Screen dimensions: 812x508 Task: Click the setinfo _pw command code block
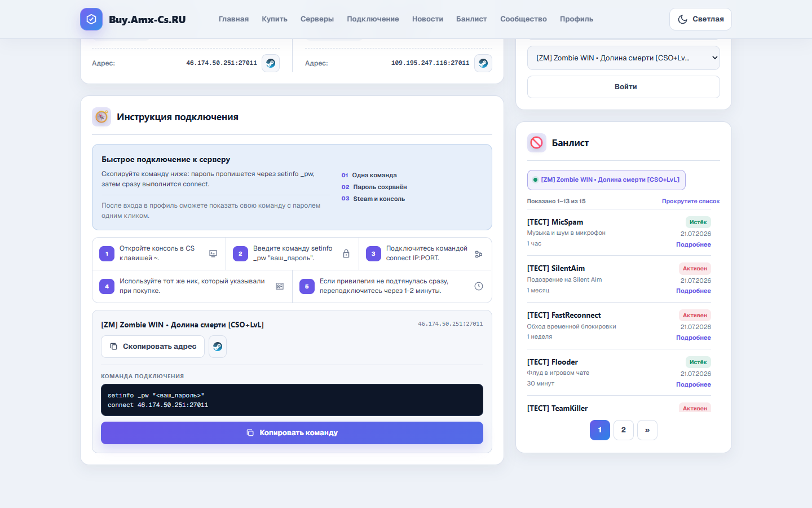[292, 400]
